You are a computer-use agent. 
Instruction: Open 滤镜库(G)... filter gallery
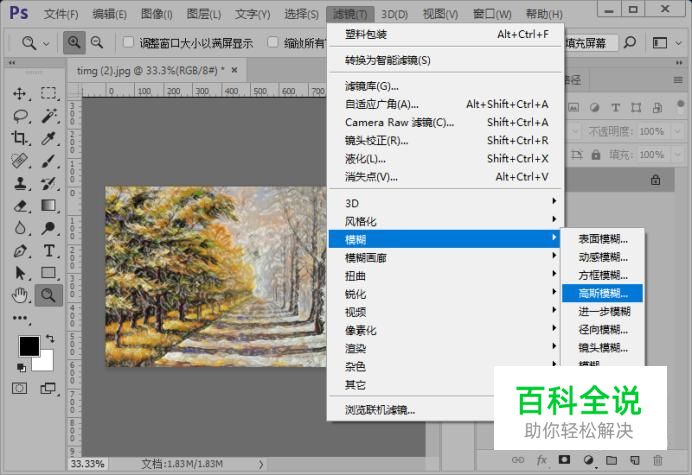tap(445, 86)
